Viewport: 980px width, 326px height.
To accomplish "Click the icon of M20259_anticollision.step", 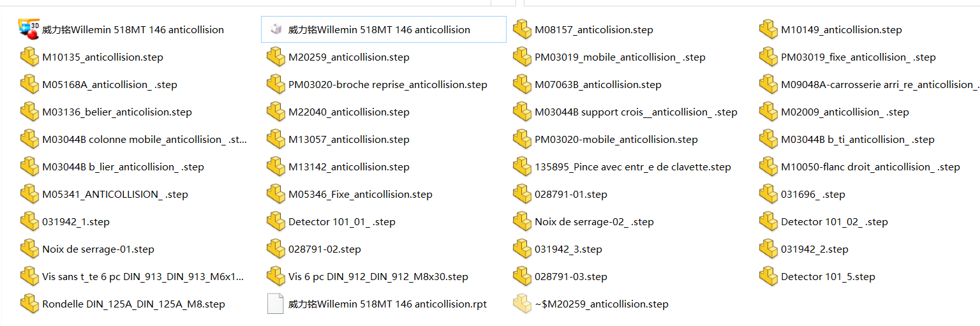I will [x=276, y=57].
